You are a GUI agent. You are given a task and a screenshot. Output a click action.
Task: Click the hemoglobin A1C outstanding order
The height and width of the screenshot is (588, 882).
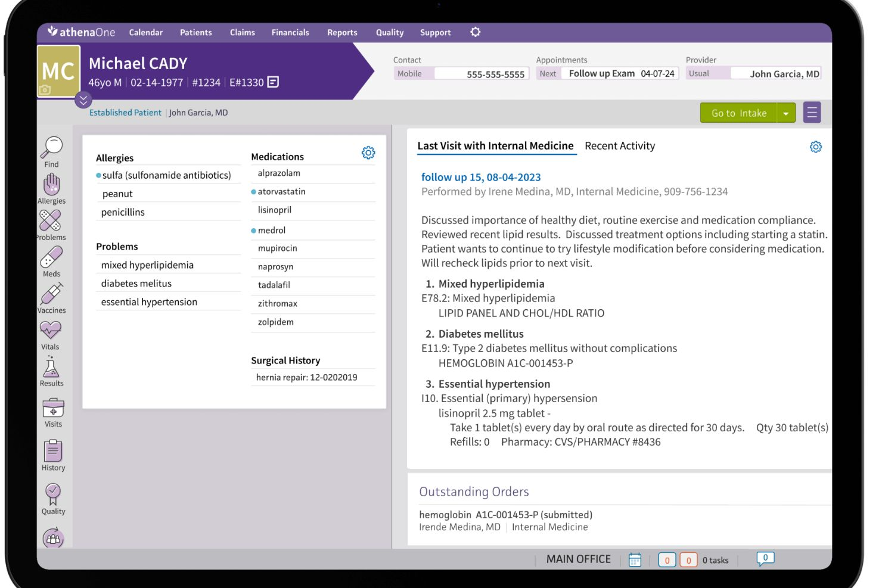click(505, 515)
